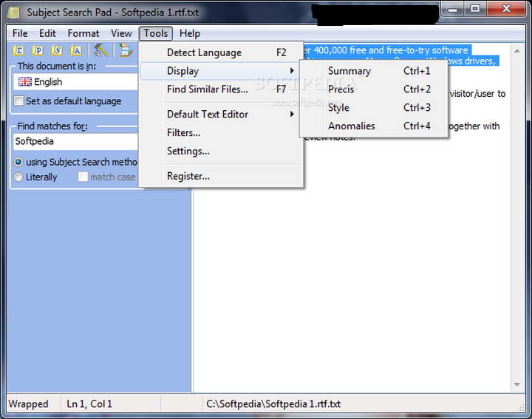Viewport: 532px width, 419px height.
Task: Open Settings... from the Tools menu
Action: click(x=221, y=151)
